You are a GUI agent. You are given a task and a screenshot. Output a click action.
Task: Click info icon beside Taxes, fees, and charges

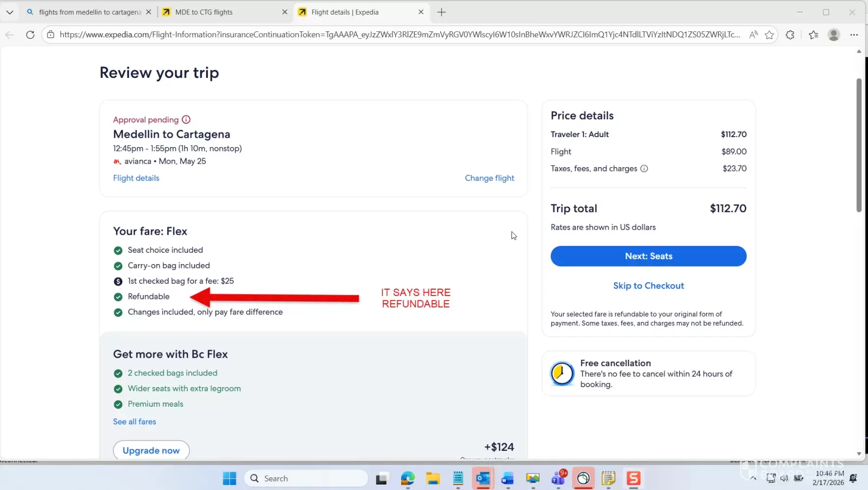pyautogui.click(x=644, y=169)
